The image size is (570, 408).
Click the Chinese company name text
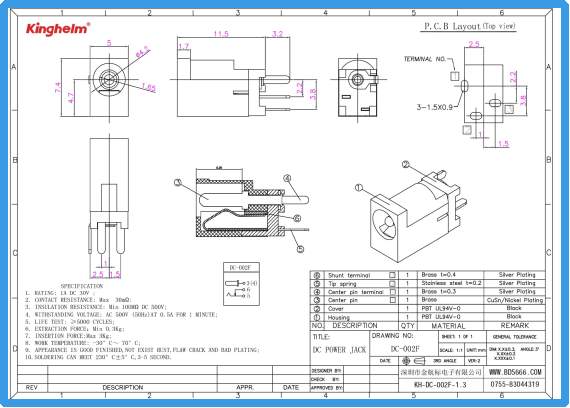[441, 372]
